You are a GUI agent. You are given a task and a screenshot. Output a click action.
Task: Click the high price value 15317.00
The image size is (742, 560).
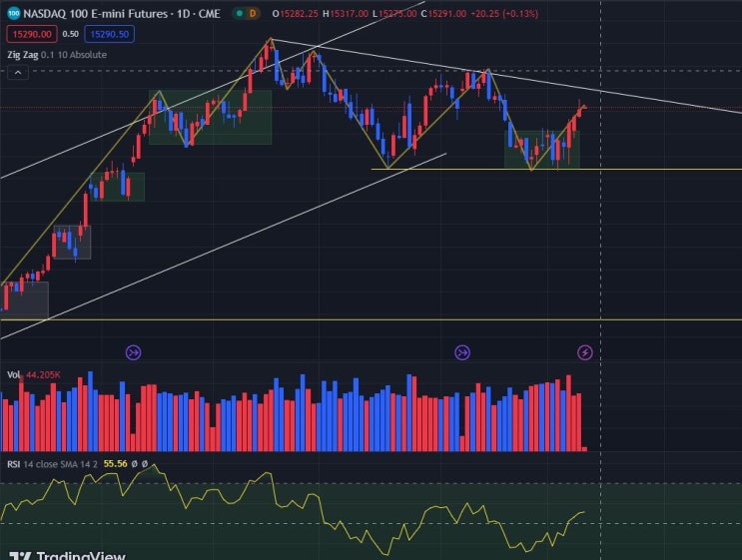349,14
